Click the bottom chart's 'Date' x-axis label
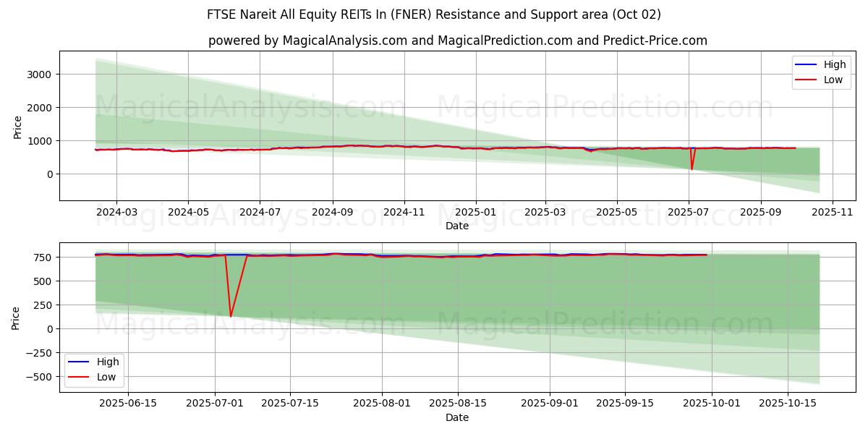The image size is (868, 434). [x=457, y=417]
